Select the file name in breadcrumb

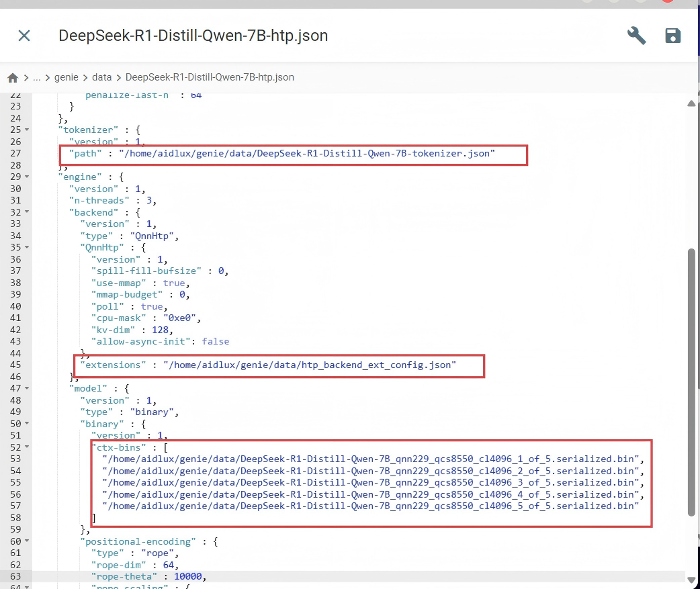(210, 77)
